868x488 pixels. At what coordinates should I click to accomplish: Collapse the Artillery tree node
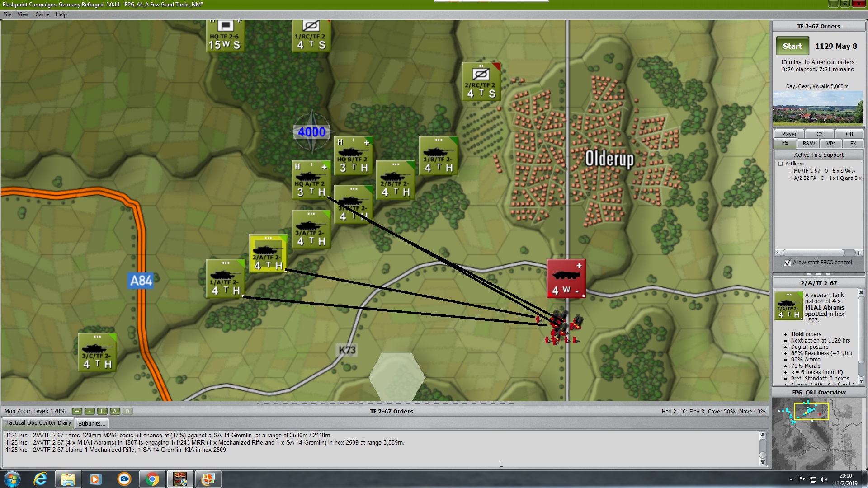click(x=780, y=164)
